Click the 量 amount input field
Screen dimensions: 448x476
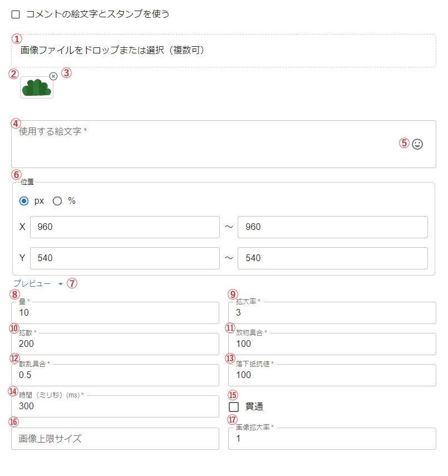click(115, 313)
